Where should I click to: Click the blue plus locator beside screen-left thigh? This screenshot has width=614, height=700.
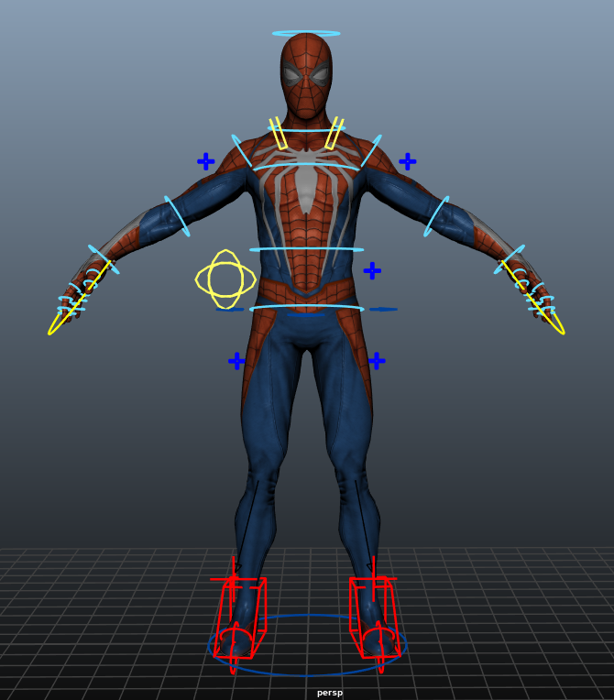coord(236,361)
